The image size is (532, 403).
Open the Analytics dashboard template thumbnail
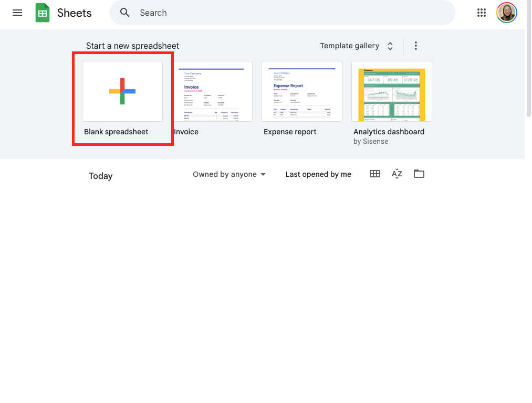click(x=392, y=91)
